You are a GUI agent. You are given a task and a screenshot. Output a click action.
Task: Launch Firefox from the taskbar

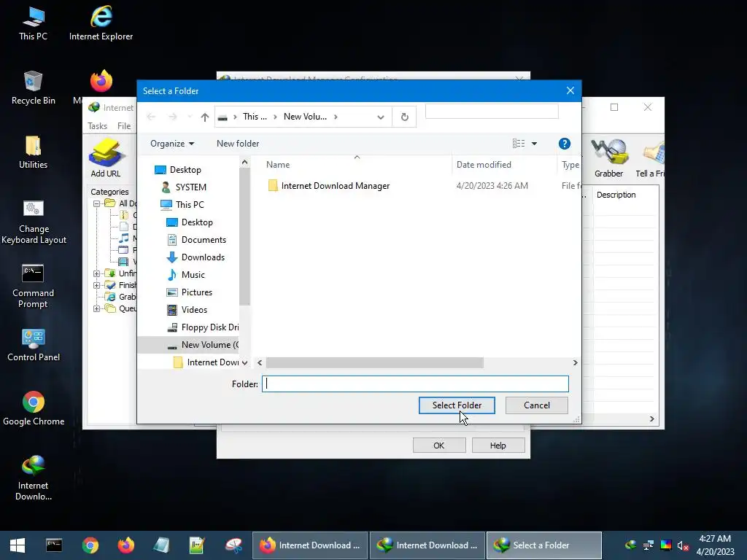pyautogui.click(x=126, y=545)
